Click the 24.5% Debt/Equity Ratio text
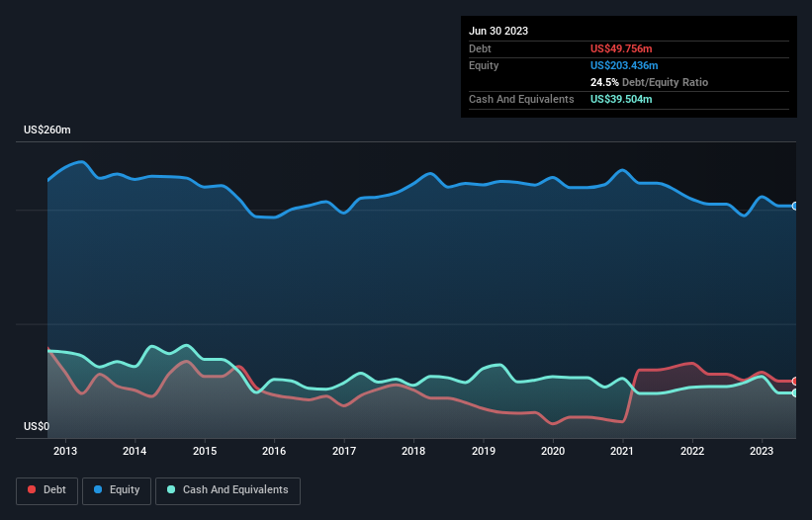 pyautogui.click(x=649, y=82)
